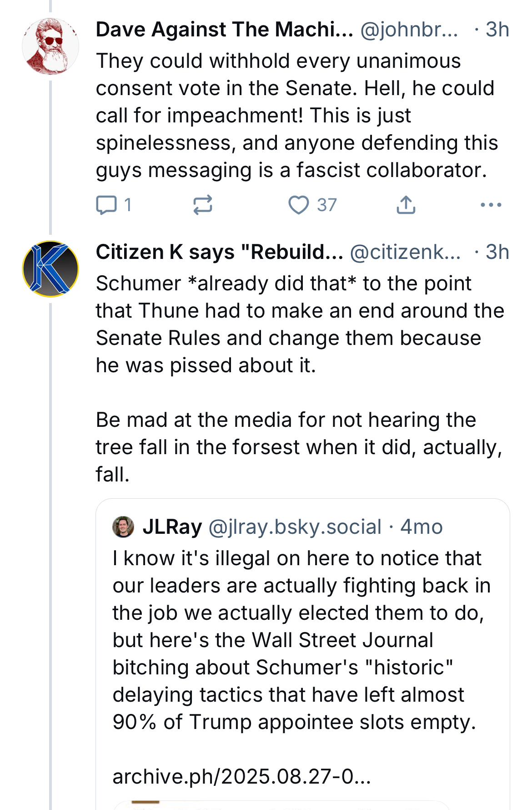Open Dave's post timestamp 3h

pos(497,30)
